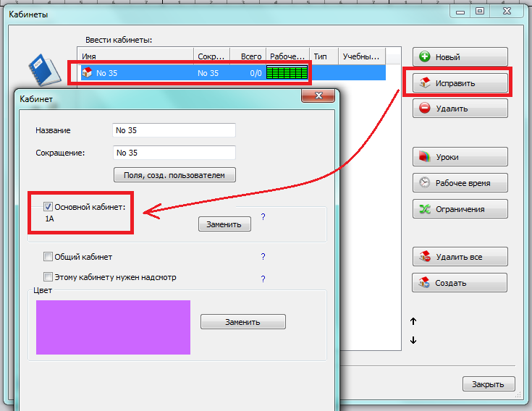Screen dimensions: 532x411
Task: Move classroom up with the up arrow
Action: [413, 321]
